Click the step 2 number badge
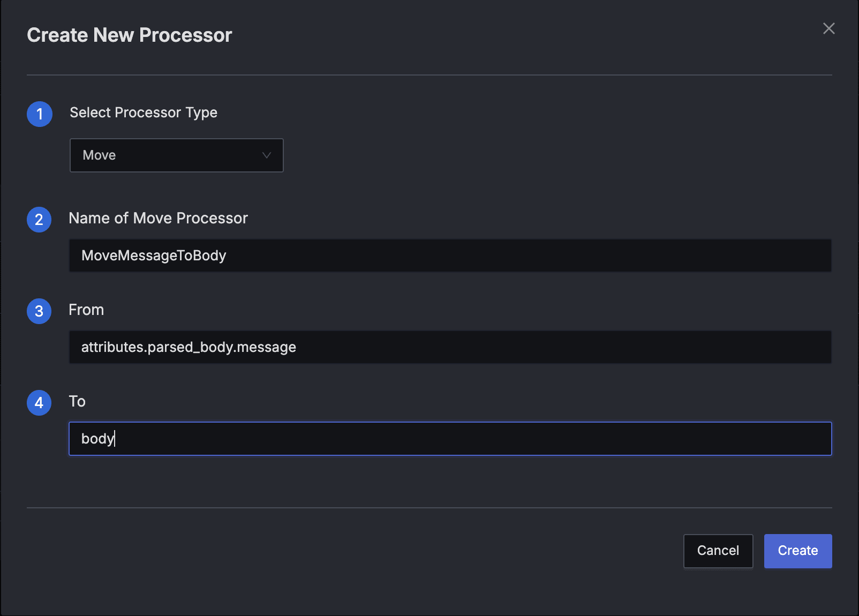Screen dimensions: 859x616 [39, 220]
